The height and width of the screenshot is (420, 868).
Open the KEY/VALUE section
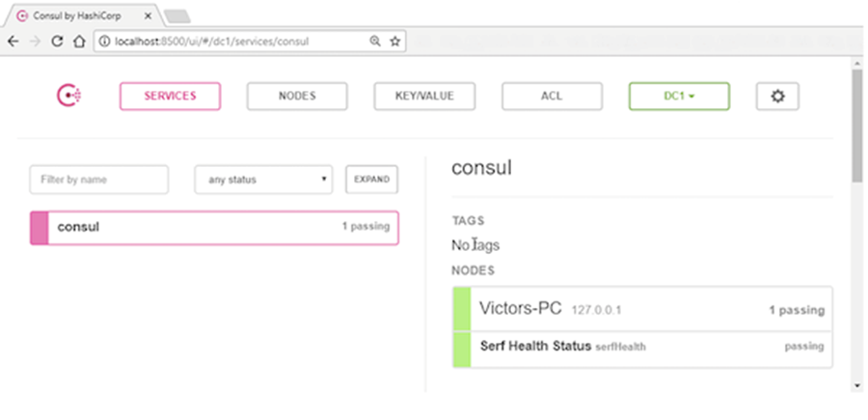(424, 97)
